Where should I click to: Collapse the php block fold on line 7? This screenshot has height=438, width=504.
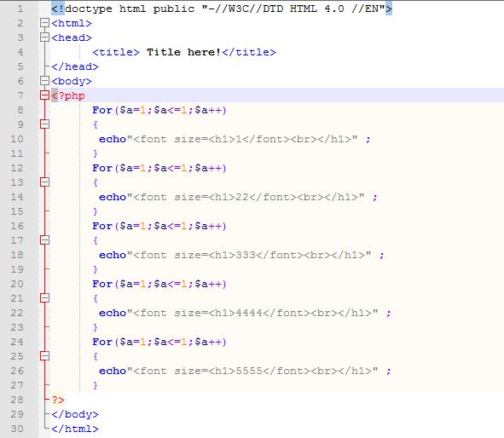pos(44,95)
